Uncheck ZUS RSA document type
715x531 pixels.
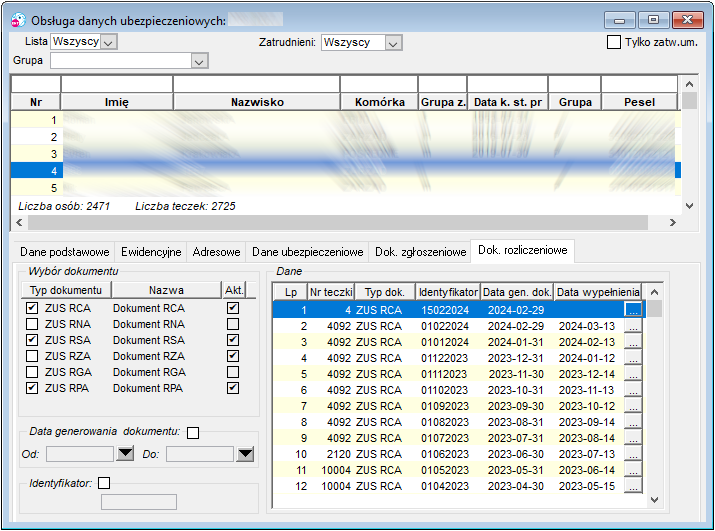point(32,340)
